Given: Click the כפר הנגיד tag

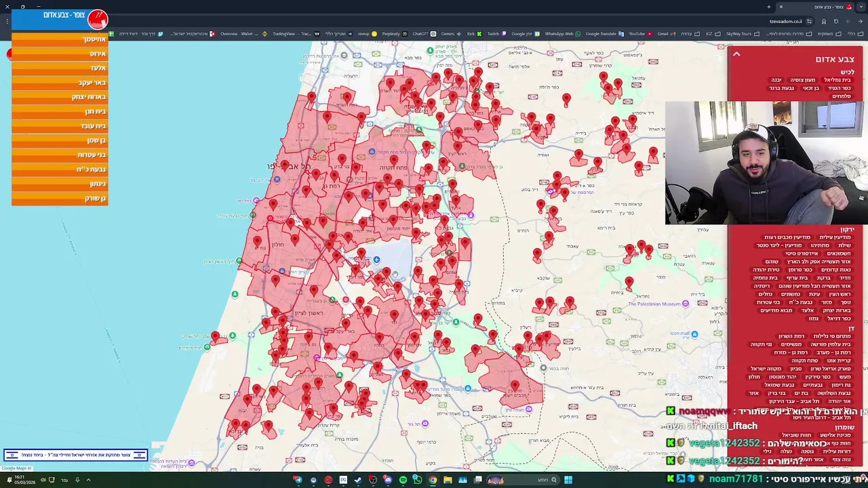Looking at the screenshot, I should pyautogui.click(x=839, y=88).
